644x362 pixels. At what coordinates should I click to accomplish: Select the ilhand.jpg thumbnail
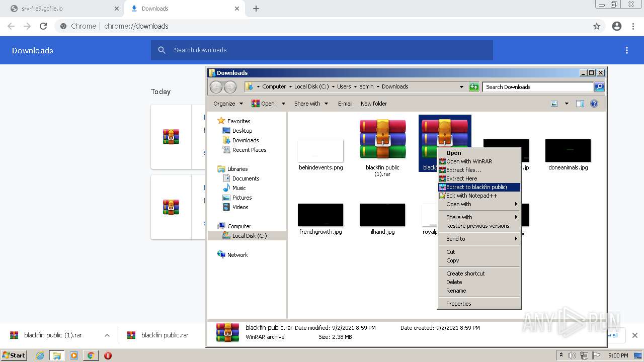(382, 215)
